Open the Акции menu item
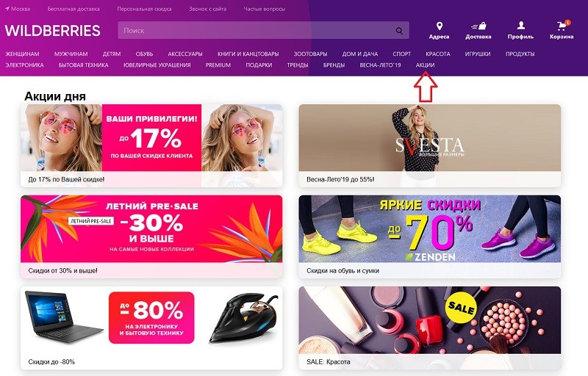Viewport: 588px width, 376px height. (425, 65)
